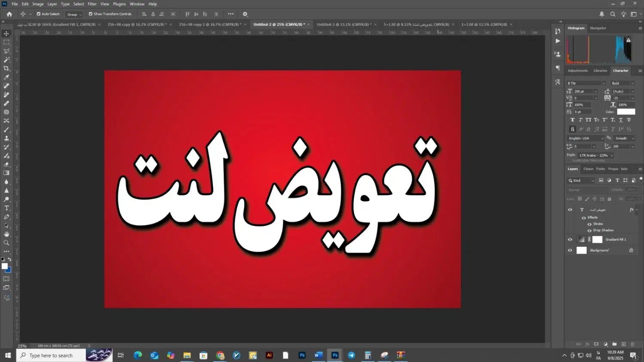
Task: Select the Gradient tool
Action: point(6,173)
